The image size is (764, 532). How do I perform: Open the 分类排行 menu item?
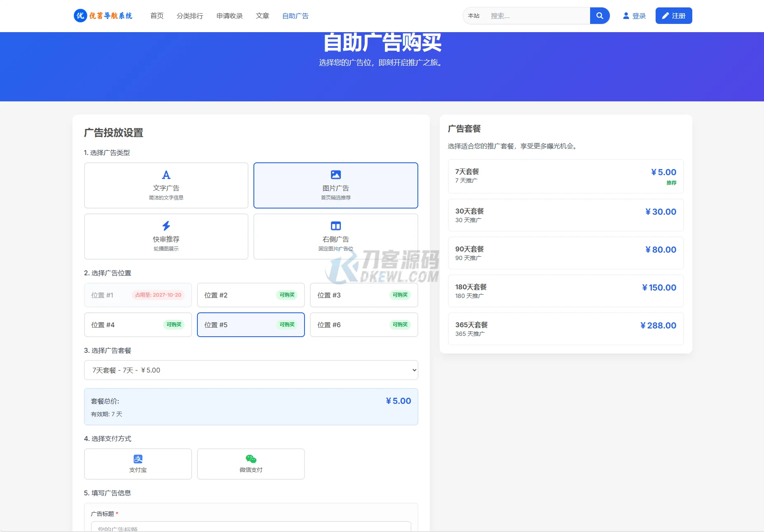click(190, 16)
